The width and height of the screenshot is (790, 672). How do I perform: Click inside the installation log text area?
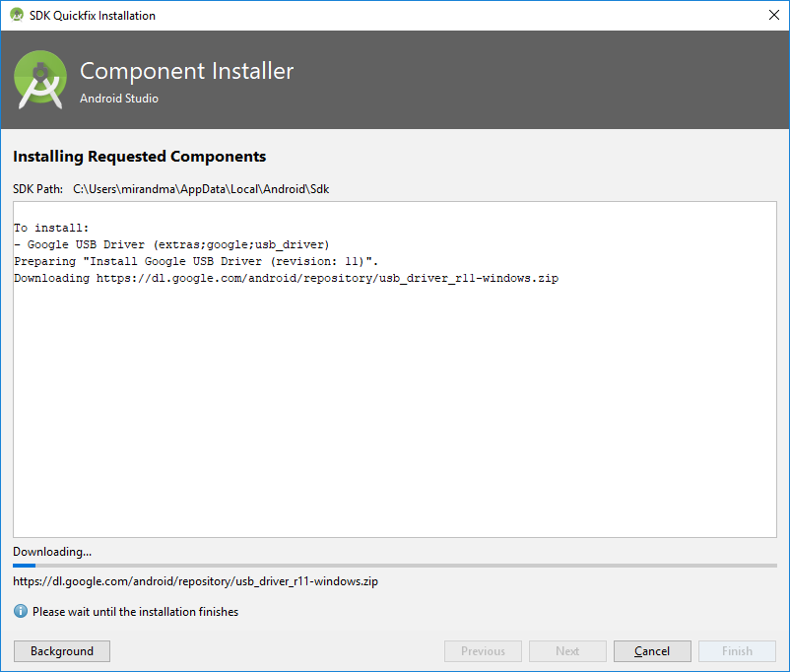coord(394,414)
